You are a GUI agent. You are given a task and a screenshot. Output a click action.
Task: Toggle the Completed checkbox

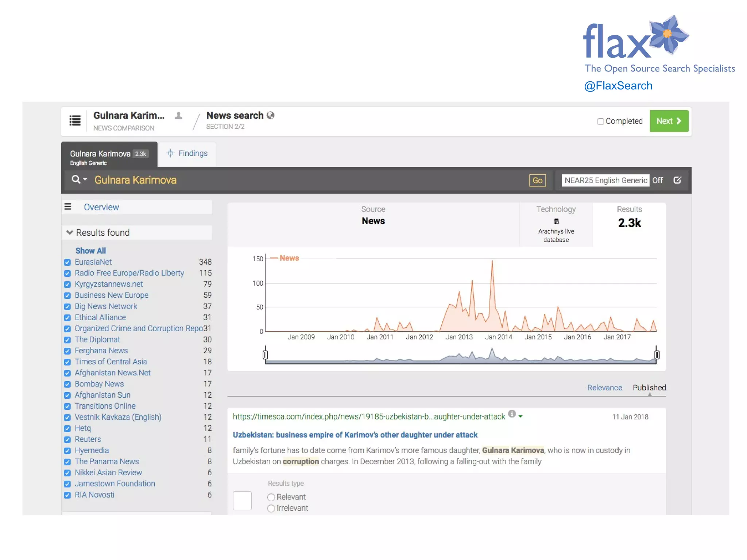pyautogui.click(x=600, y=121)
